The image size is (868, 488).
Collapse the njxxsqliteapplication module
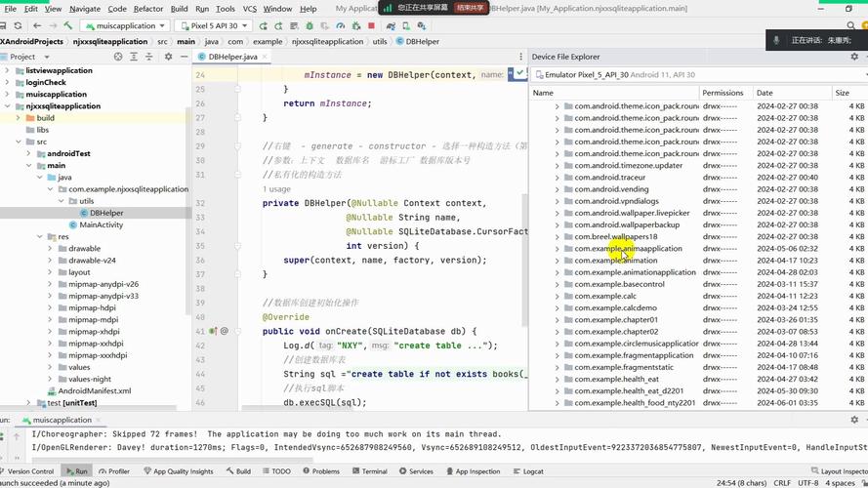pos(7,105)
